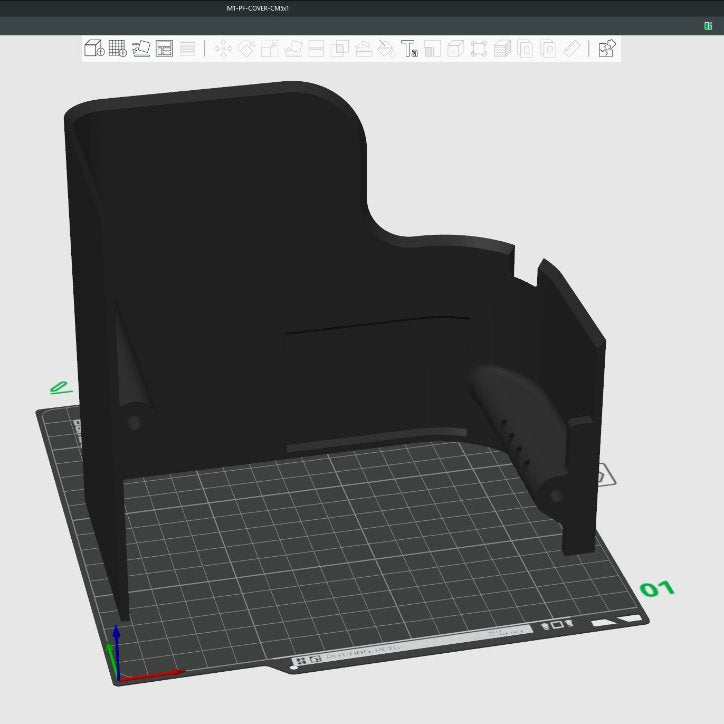Click the layered striped cube toolbar icon
Screen dimensions: 724x724
tap(502, 48)
